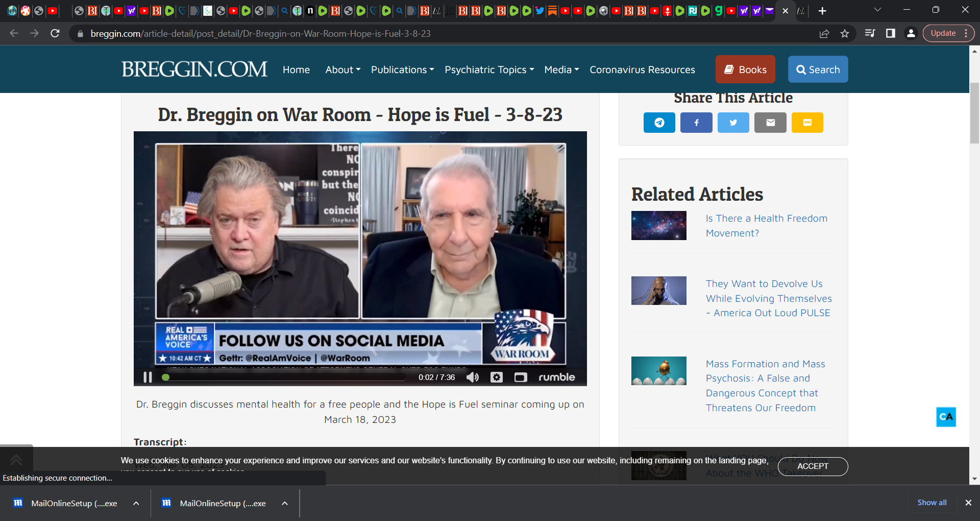
Task: Reload the page in browser toolbar
Action: (55, 34)
